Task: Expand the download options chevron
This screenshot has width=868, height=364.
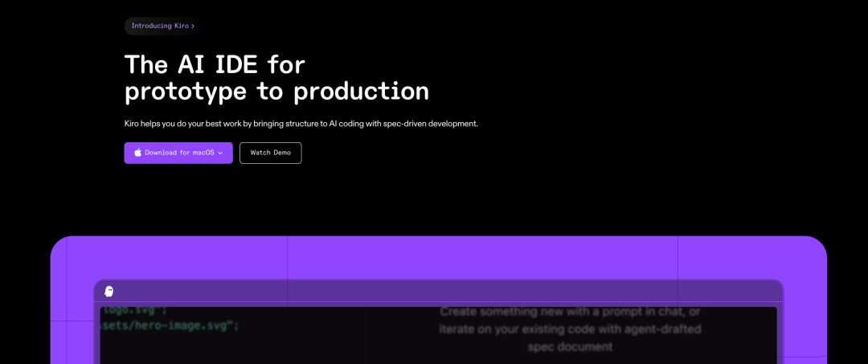Action: point(220,153)
